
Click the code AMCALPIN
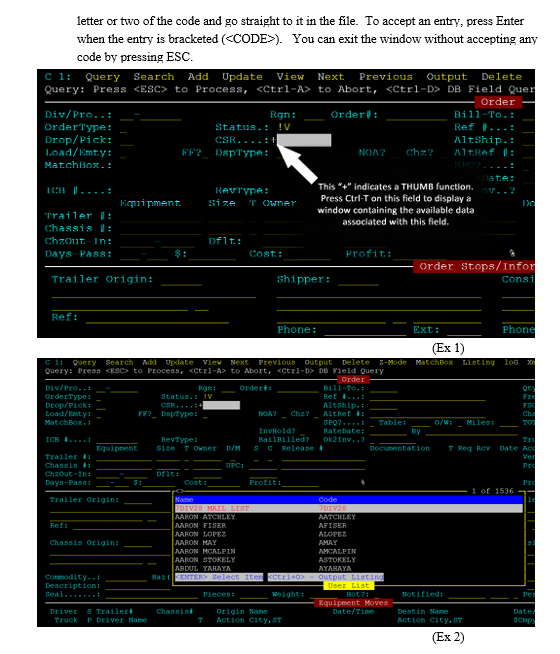(337, 551)
